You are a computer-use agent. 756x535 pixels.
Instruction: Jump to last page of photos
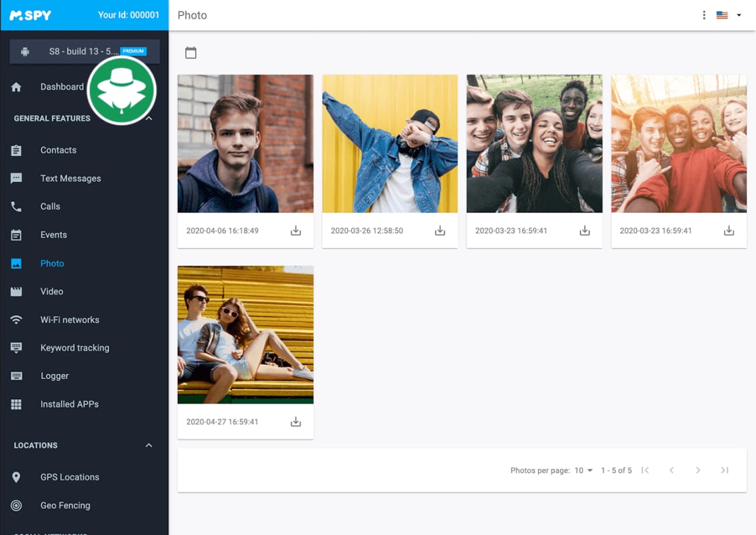pos(725,470)
